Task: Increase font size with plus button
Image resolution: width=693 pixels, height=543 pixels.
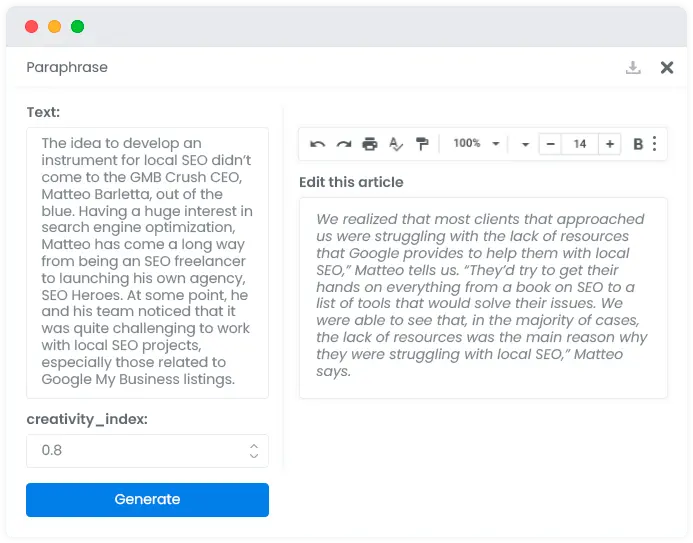Action: [610, 144]
